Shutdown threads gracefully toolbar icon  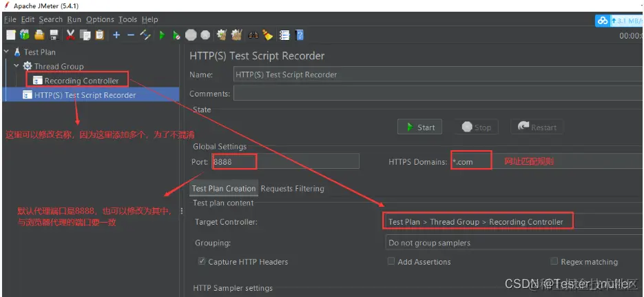coord(205,35)
